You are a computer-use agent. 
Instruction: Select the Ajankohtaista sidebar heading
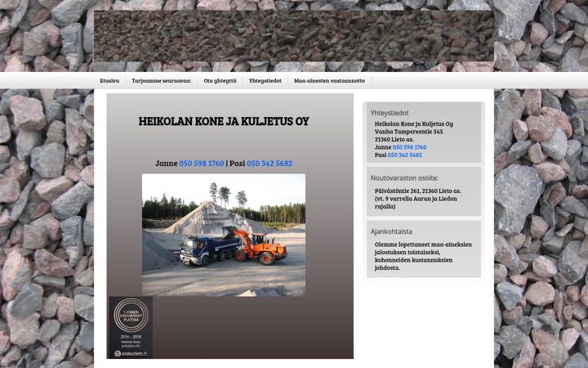point(391,231)
